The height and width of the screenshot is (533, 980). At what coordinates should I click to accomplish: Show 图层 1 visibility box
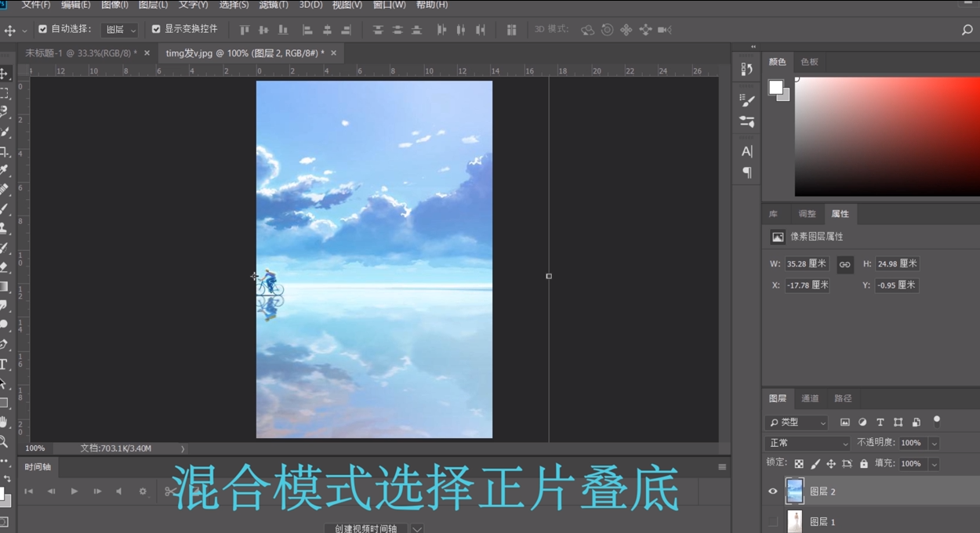click(773, 521)
